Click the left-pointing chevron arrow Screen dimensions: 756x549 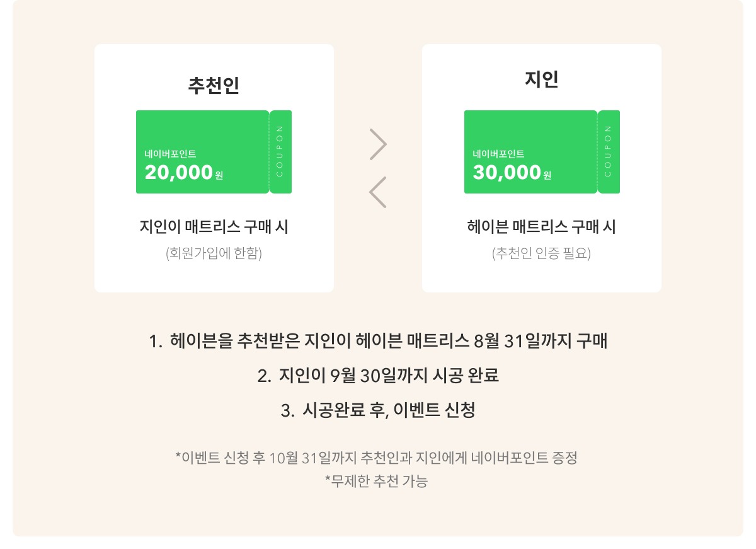click(378, 192)
